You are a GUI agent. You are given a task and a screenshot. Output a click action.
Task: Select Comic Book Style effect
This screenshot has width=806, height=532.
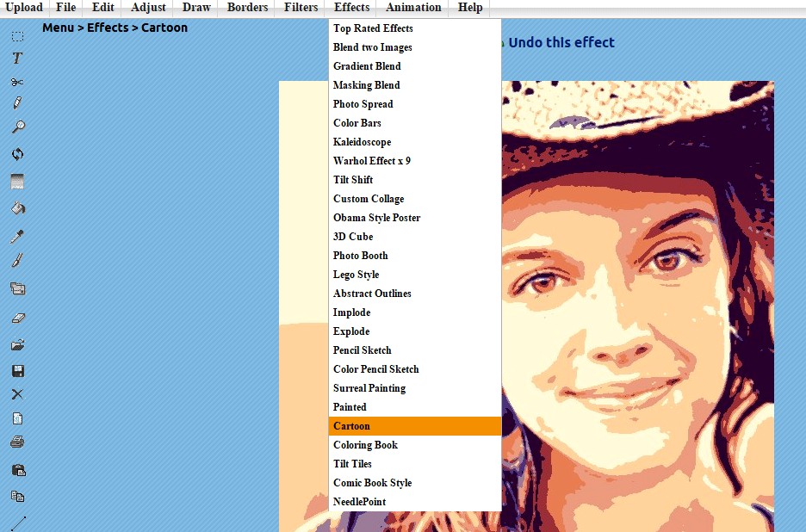[372, 483]
